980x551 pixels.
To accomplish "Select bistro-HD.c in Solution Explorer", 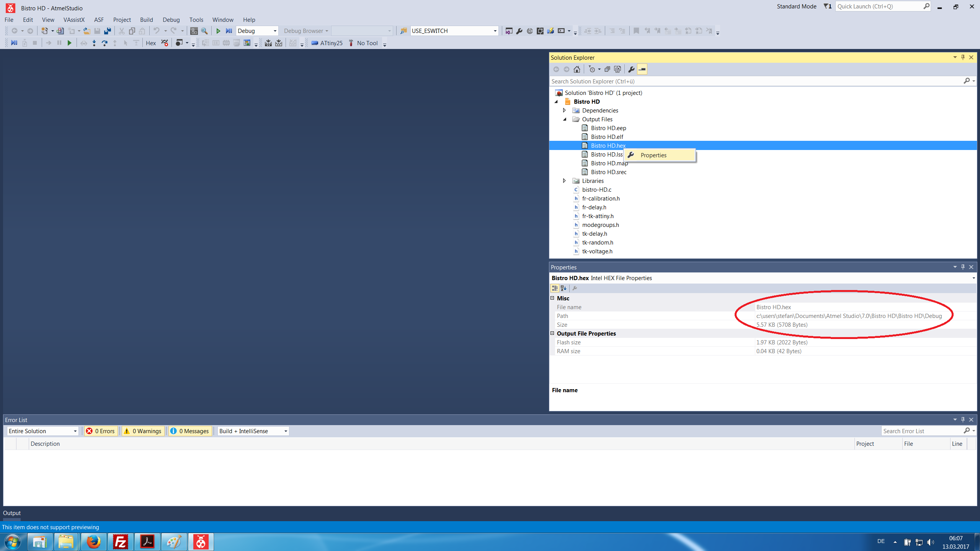I will coord(596,190).
